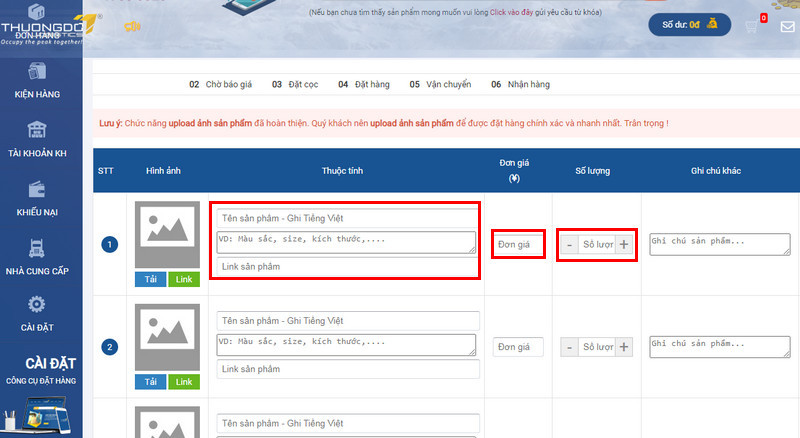Increase quantity in row 2
The width and height of the screenshot is (800, 438).
tap(624, 347)
